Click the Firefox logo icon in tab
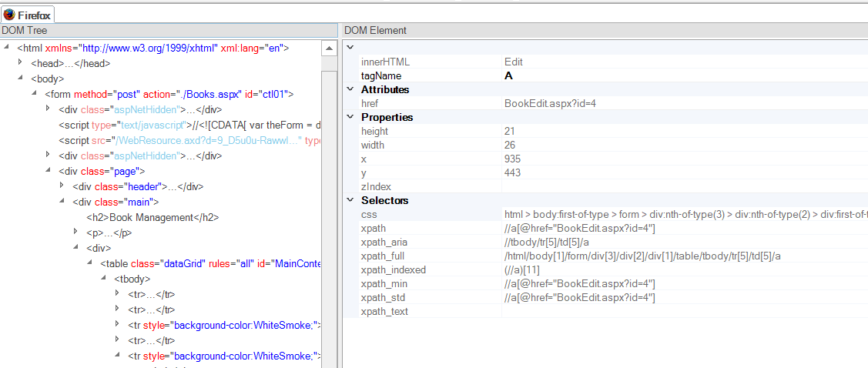The height and width of the screenshot is (368, 868). (9, 15)
